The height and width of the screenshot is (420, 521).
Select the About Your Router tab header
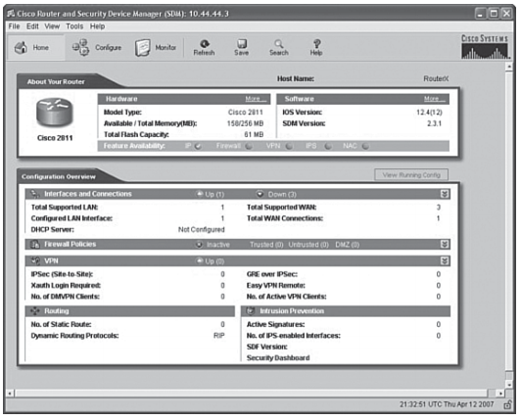(56, 81)
